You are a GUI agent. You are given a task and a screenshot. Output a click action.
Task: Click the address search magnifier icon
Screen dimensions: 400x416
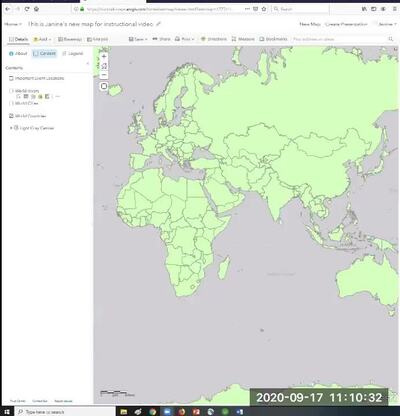tap(390, 39)
